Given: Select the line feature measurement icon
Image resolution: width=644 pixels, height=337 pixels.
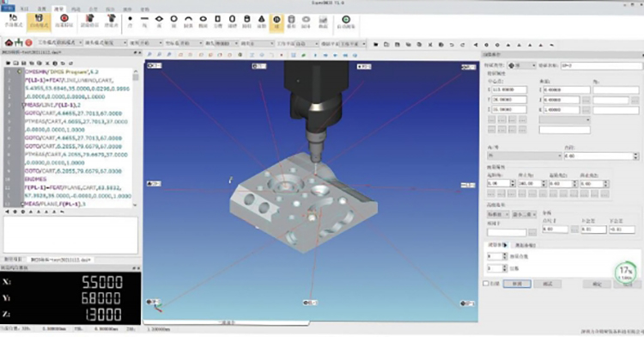Looking at the screenshot, I should 144,21.
